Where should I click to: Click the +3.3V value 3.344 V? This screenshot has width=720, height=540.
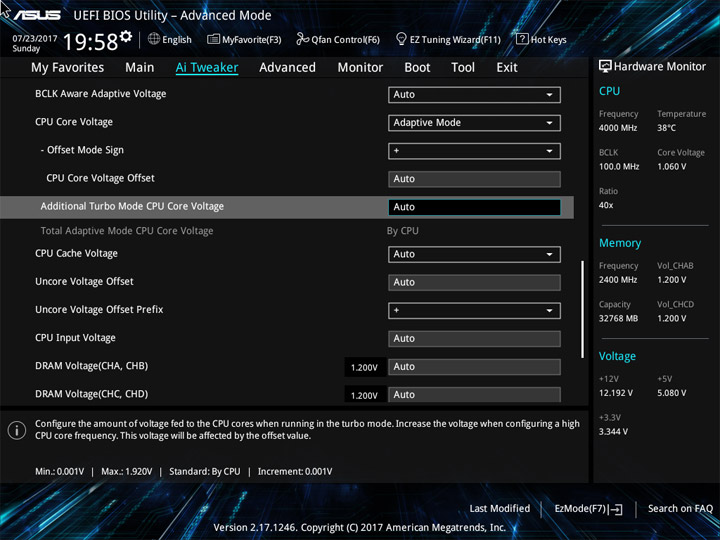click(x=613, y=432)
